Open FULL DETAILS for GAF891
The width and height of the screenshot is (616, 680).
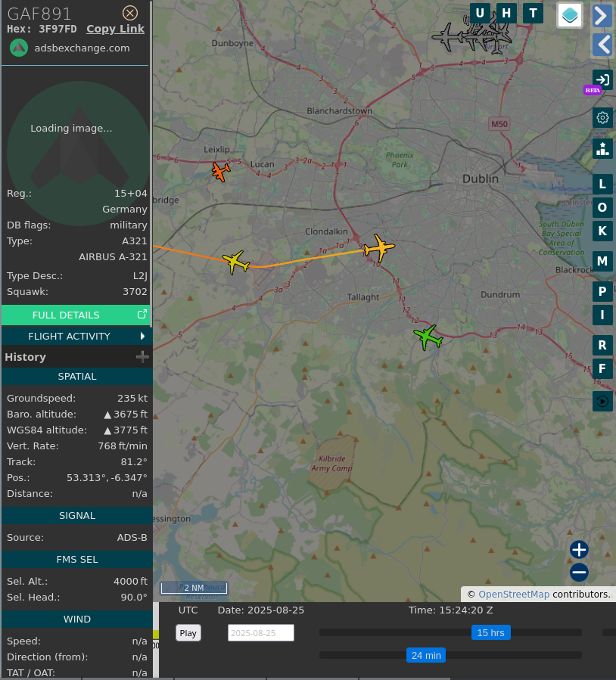pos(76,315)
